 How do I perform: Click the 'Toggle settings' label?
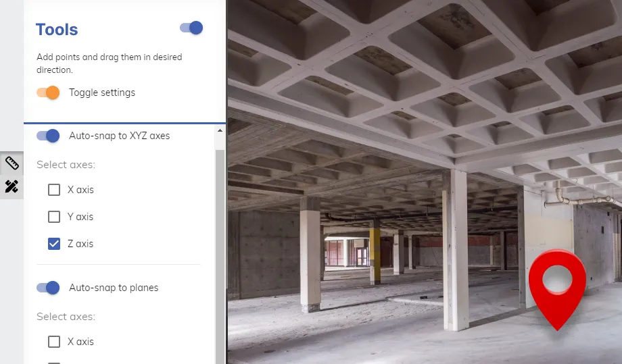point(102,93)
